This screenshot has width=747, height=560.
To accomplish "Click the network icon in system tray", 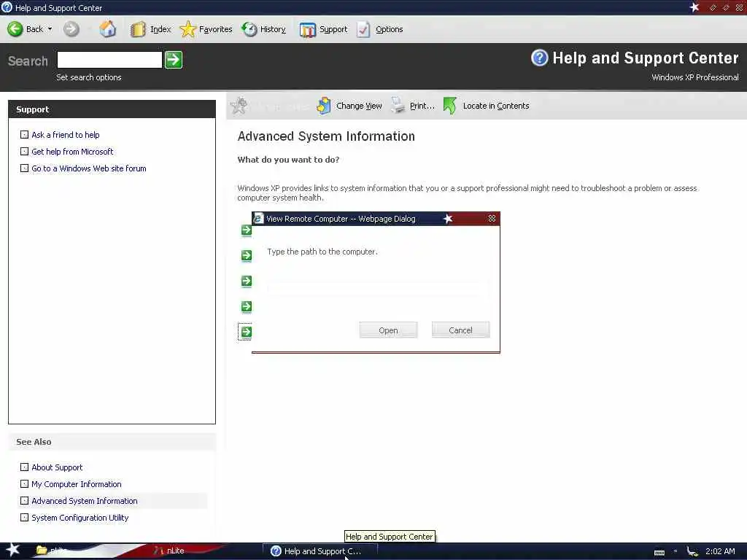I will (x=692, y=551).
